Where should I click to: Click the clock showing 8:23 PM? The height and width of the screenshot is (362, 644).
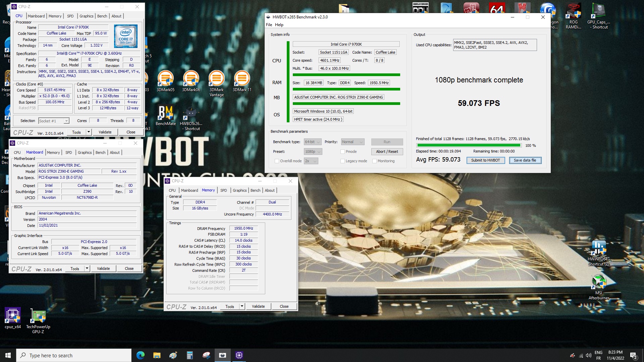point(615,355)
